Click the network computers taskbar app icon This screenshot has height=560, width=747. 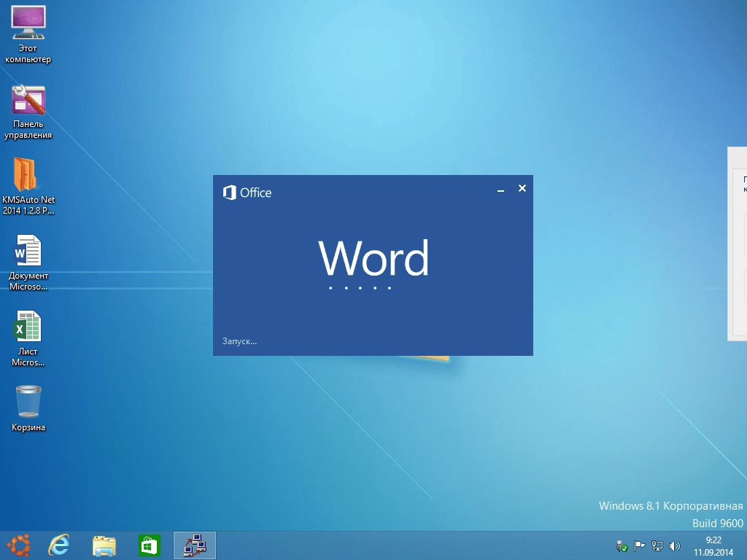(194, 545)
